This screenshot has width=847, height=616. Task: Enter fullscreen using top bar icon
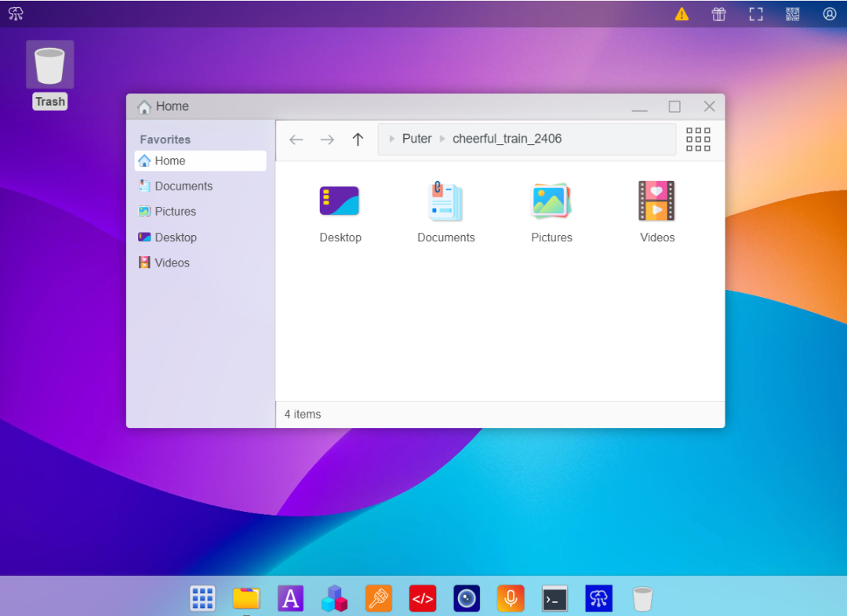click(755, 14)
